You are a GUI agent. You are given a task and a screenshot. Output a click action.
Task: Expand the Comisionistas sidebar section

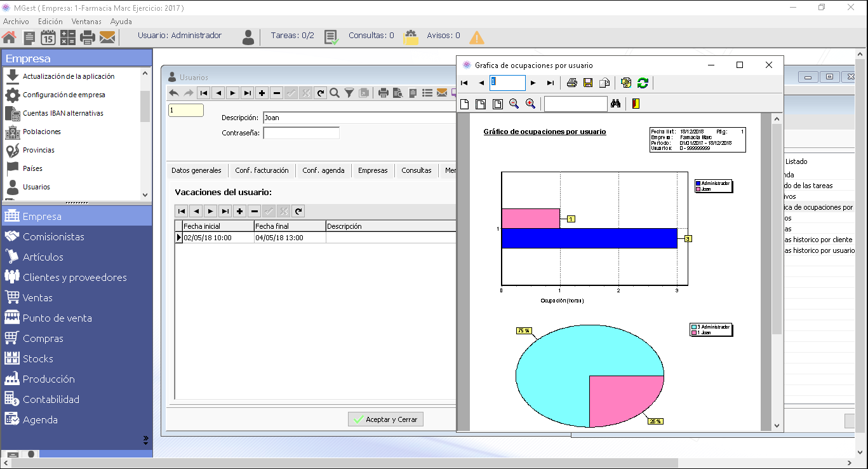coord(76,236)
